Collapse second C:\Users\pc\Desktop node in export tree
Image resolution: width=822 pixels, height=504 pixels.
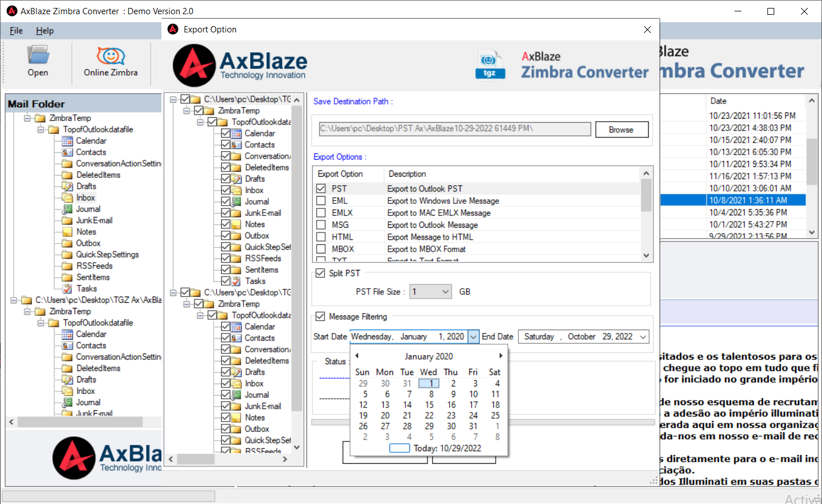point(173,293)
